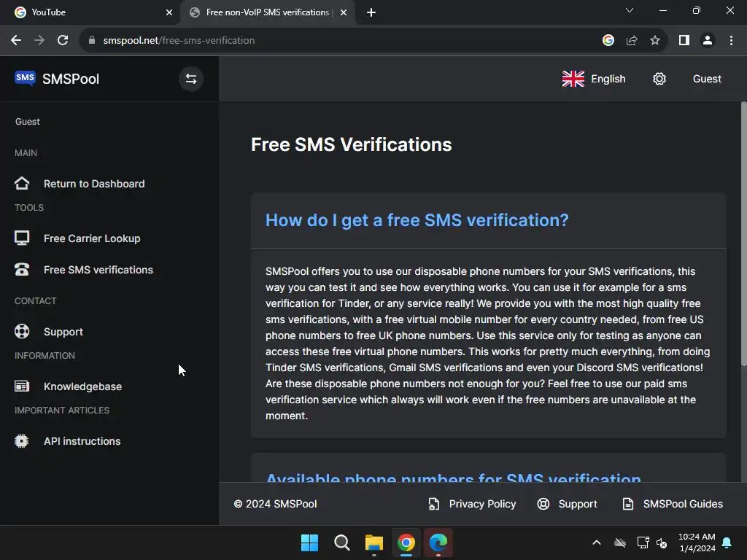Open the SMSPool Guides footer link
This screenshot has width=747, height=560.
coord(683,504)
